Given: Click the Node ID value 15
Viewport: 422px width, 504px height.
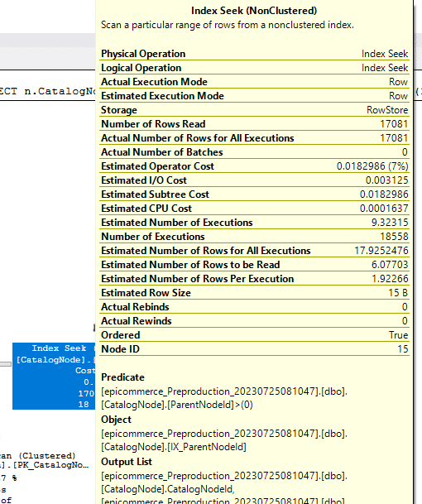Looking at the screenshot, I should click(403, 349).
